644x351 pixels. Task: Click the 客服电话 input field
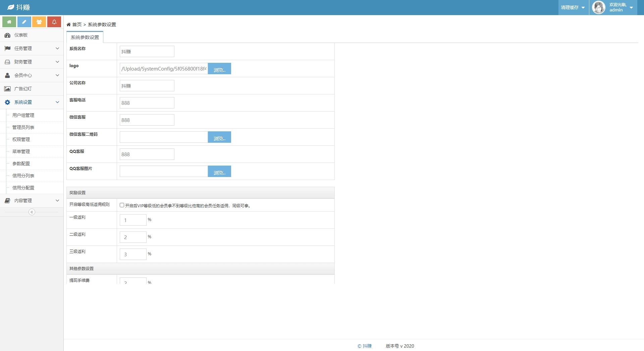pos(147,103)
